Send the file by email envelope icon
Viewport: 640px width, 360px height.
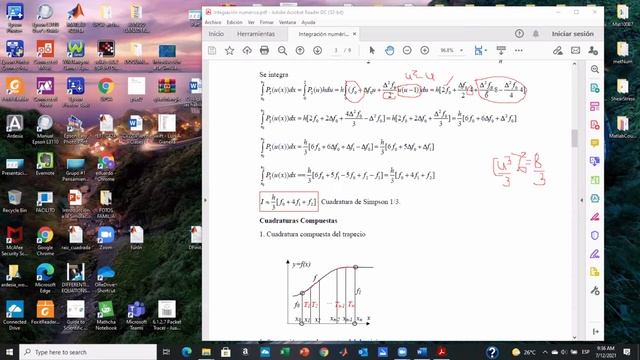coord(576,50)
